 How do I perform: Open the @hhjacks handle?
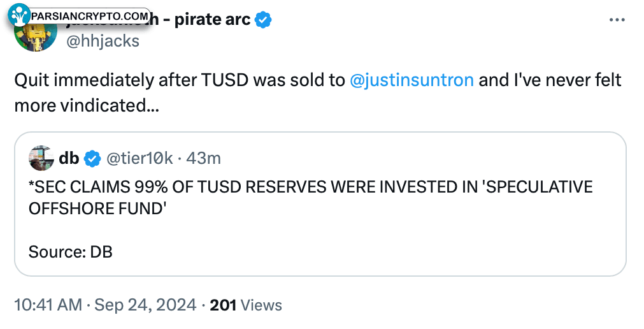pyautogui.click(x=103, y=41)
